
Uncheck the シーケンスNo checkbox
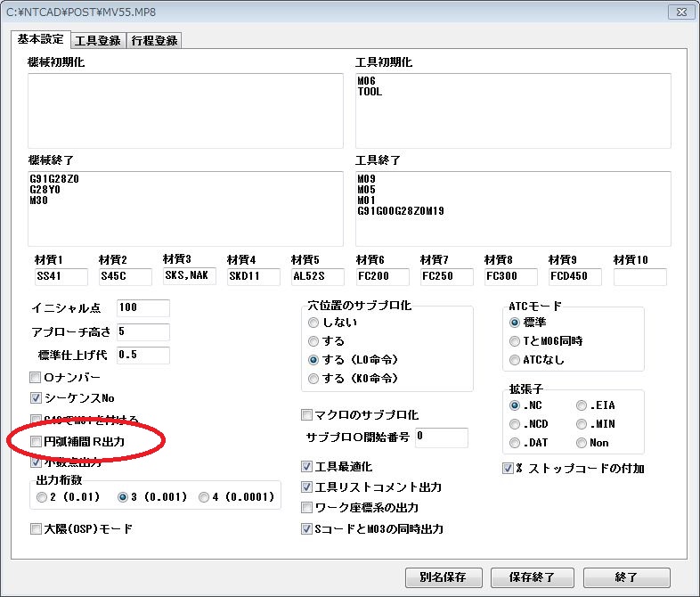pos(36,397)
